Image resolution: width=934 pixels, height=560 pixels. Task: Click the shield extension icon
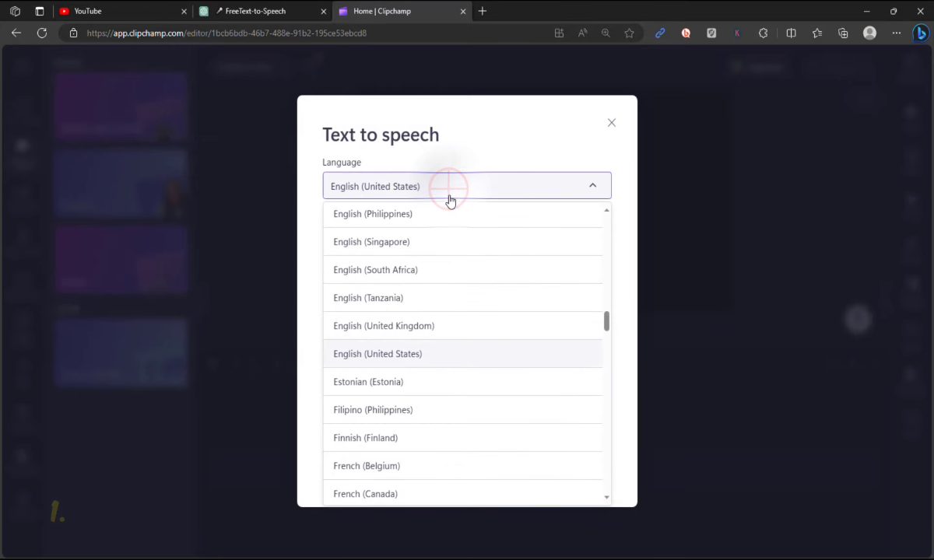(x=711, y=33)
